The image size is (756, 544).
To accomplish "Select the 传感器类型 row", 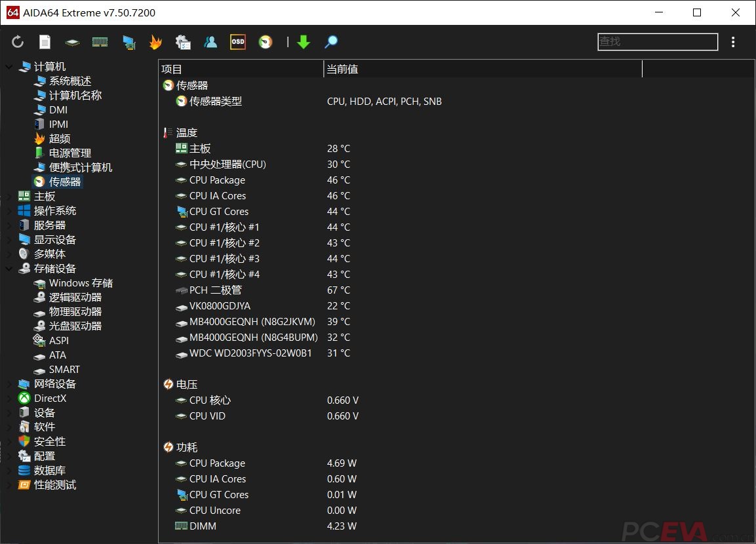I will 215,101.
